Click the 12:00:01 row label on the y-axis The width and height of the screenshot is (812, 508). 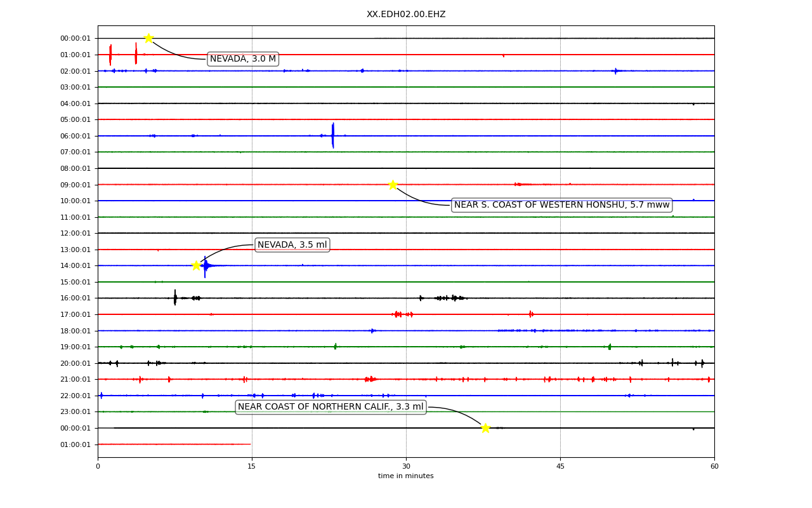75,234
